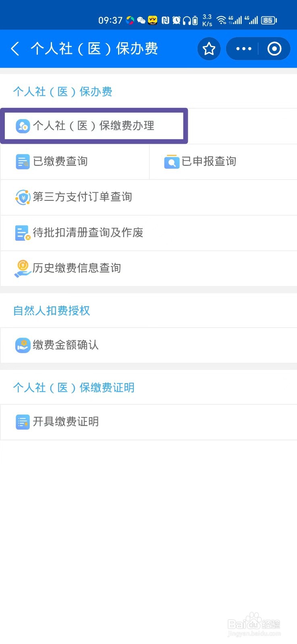The height and width of the screenshot is (644, 297).
Task: View 历史缴费信息查询
Action: click(x=77, y=268)
